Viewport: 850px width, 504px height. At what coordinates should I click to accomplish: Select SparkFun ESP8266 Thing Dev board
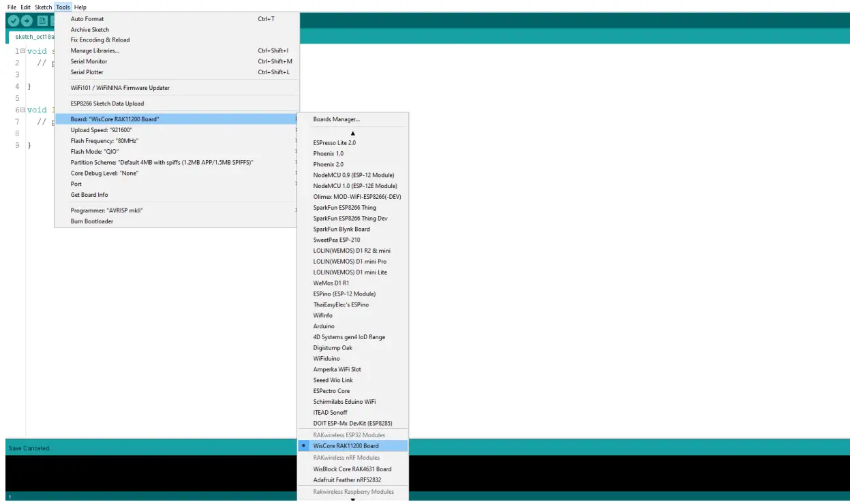point(353,219)
